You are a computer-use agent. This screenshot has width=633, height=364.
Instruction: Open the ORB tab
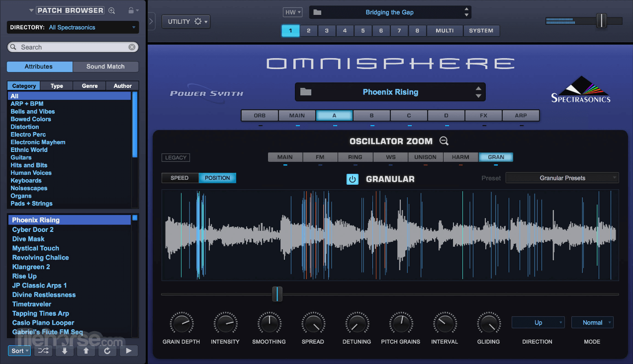[260, 115]
